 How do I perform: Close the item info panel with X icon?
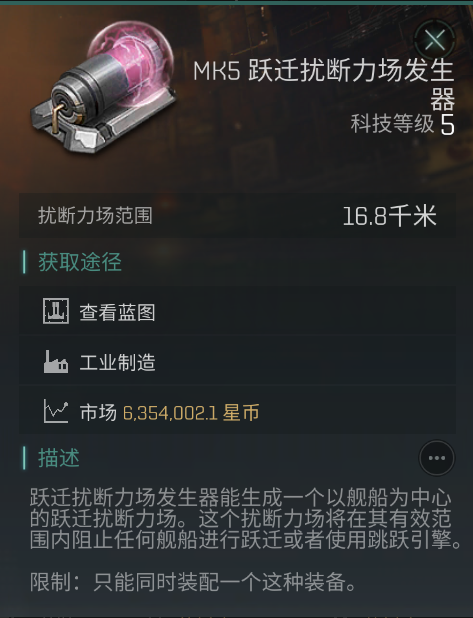[435, 40]
